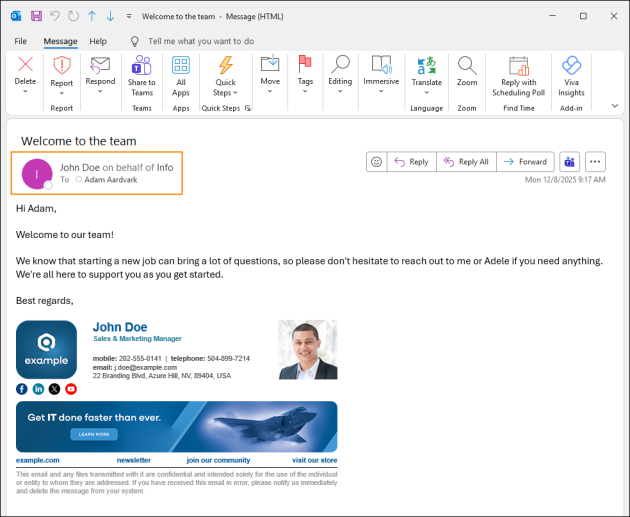Open the visit our store link
The image size is (630, 517).
315,460
